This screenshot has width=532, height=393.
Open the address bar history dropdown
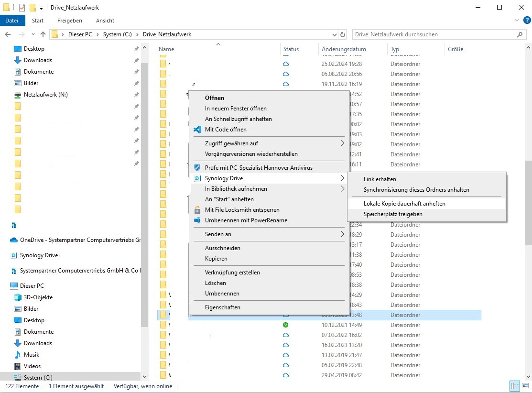click(335, 34)
